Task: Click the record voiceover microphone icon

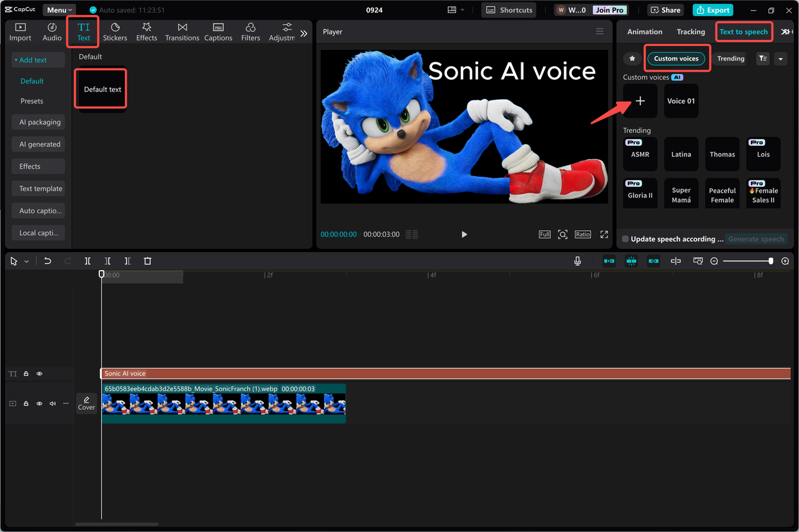Action: tap(577, 261)
